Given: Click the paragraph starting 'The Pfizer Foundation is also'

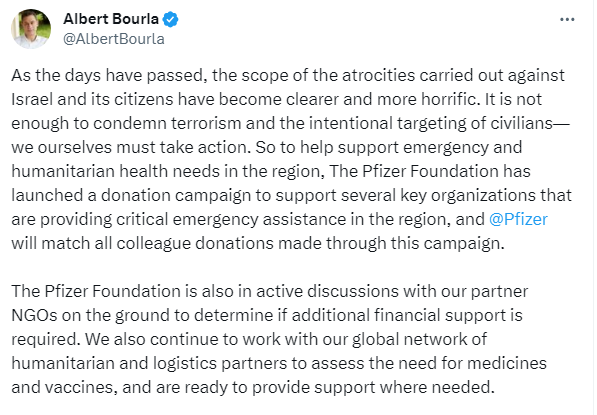Looking at the screenshot, I should pos(279,339).
